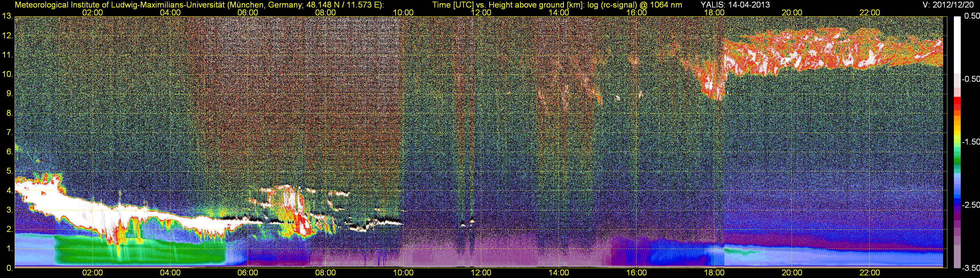Click the 10:00 label on the lower time axis

pyautogui.click(x=403, y=273)
